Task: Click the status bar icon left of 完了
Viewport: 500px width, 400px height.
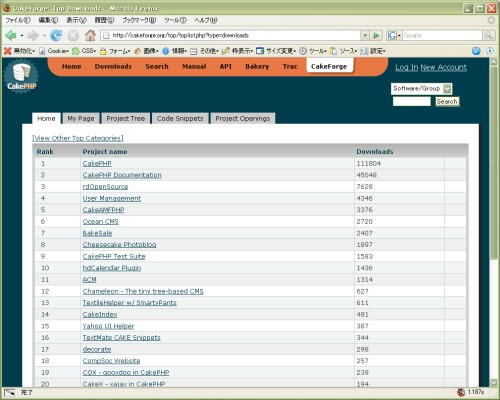Action: (9, 392)
